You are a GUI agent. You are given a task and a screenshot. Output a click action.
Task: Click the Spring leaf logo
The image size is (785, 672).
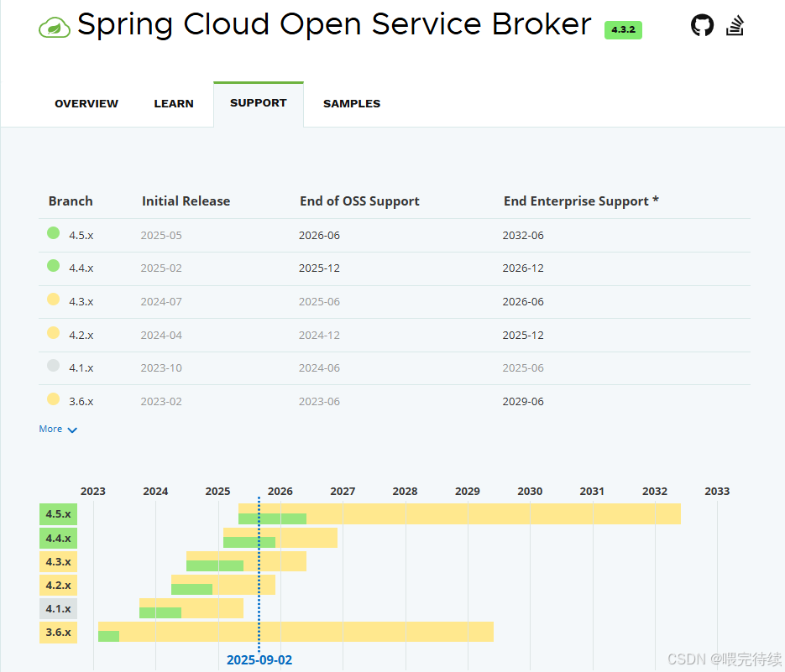click(x=54, y=28)
